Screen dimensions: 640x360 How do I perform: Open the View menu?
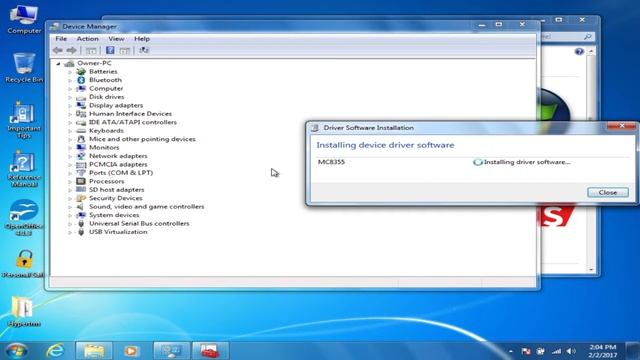(x=116, y=39)
